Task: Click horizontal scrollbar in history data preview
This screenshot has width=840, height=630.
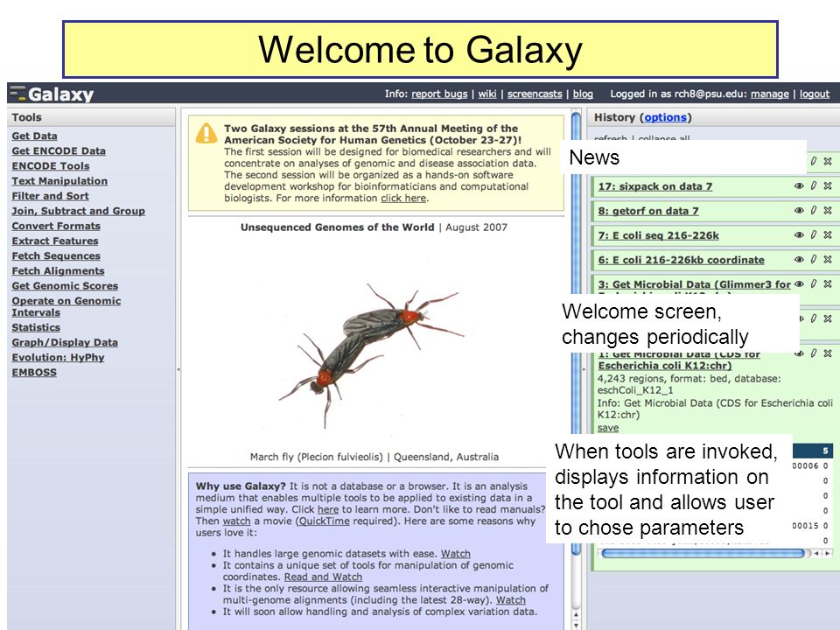Action: (703, 553)
